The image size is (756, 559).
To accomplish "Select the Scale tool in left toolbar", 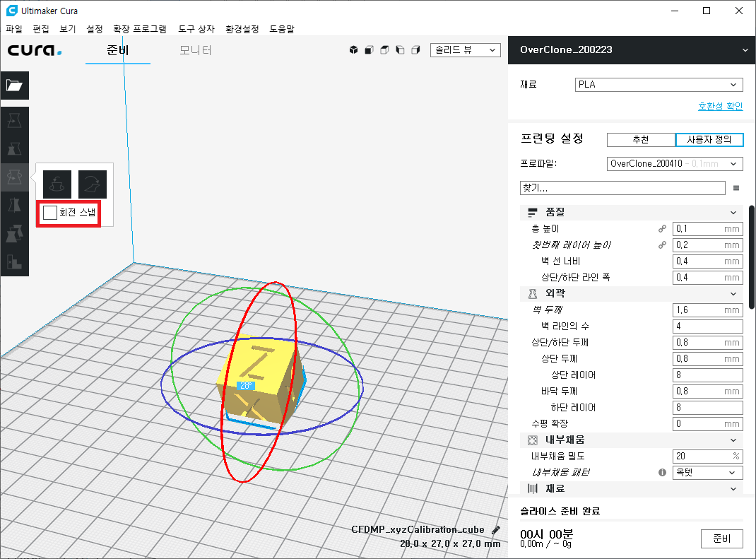I will point(14,148).
